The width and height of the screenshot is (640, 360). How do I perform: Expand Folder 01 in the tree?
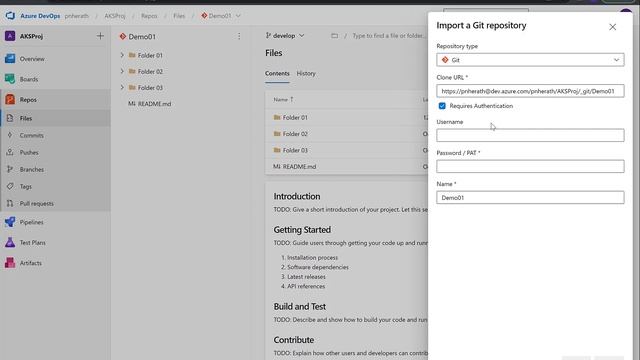click(x=122, y=55)
